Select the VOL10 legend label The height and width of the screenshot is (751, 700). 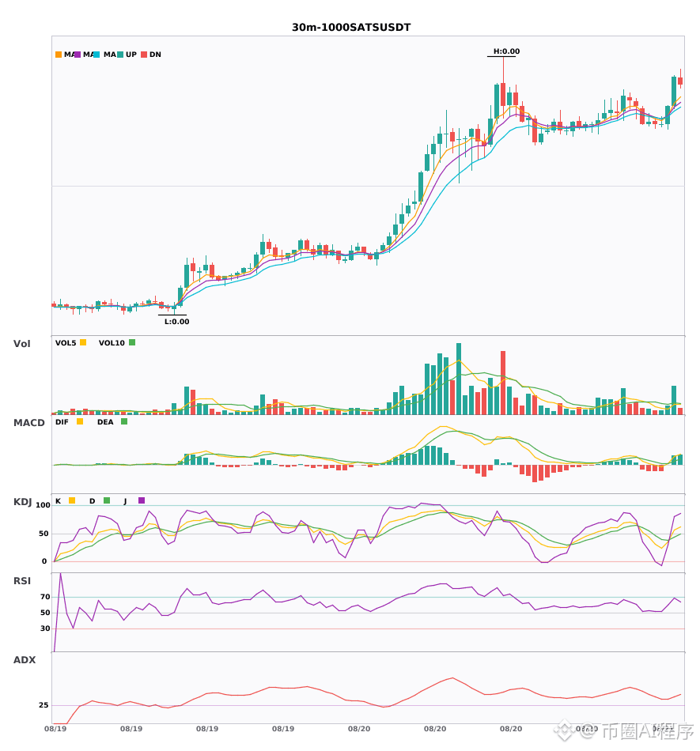(112, 343)
